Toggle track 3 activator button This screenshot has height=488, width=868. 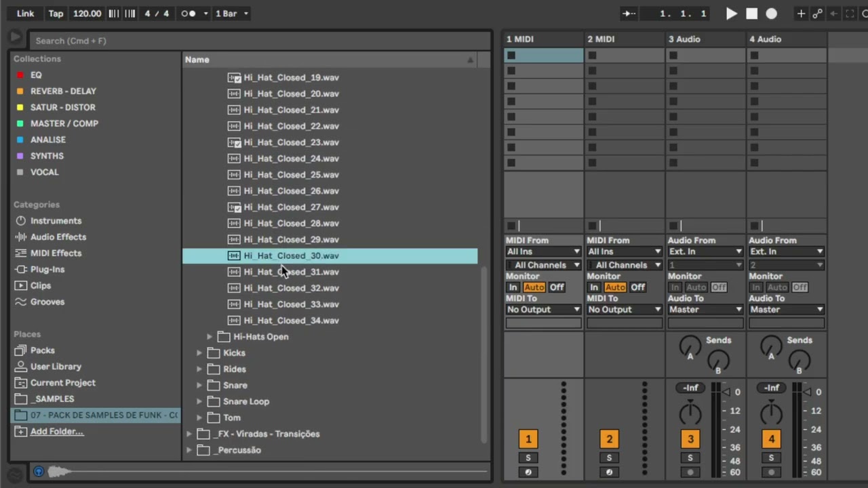coord(690,439)
